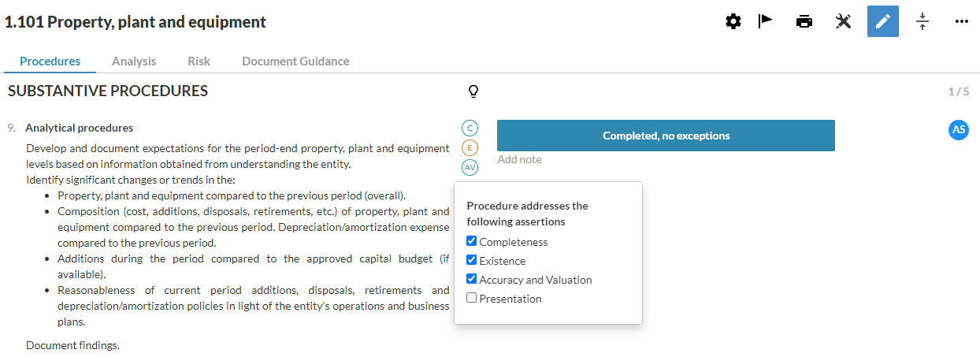Viewport: 980px width, 357px height.
Task: Click the AS user avatar badge
Action: pos(958,130)
